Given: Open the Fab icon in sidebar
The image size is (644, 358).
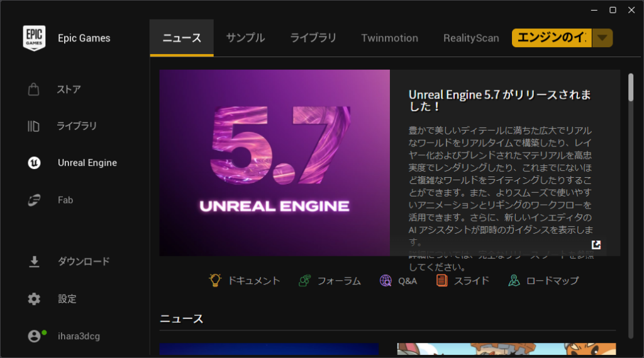Looking at the screenshot, I should pyautogui.click(x=34, y=200).
